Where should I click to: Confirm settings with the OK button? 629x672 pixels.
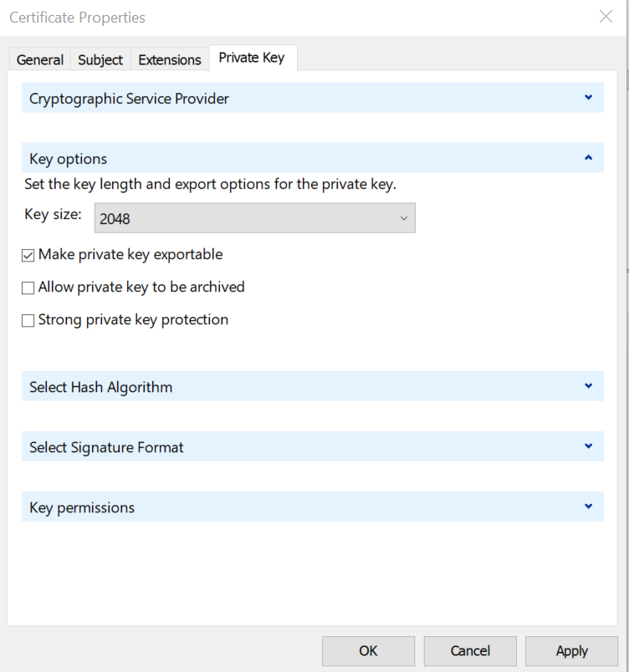(368, 650)
